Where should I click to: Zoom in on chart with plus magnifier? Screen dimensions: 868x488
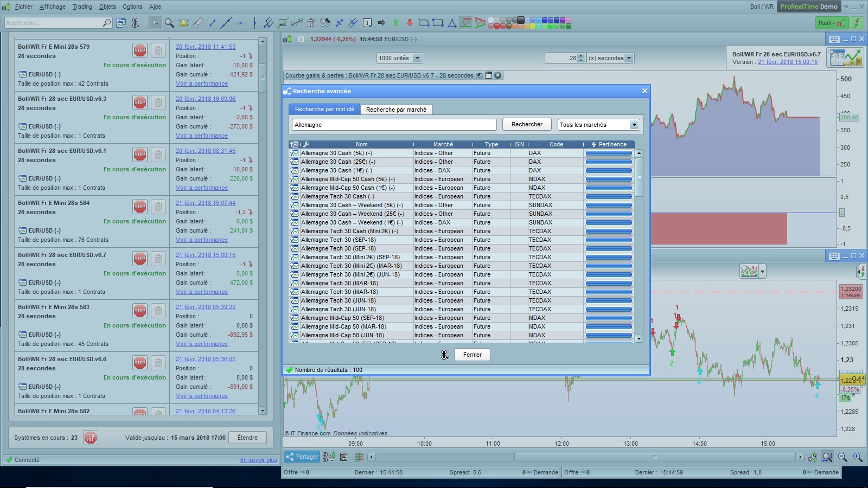(x=858, y=457)
